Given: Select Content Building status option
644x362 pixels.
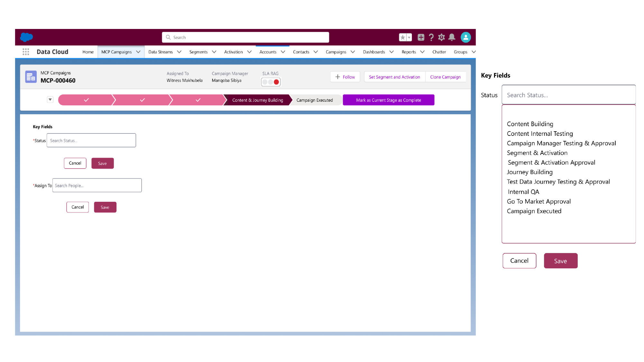Looking at the screenshot, I should [x=530, y=124].
